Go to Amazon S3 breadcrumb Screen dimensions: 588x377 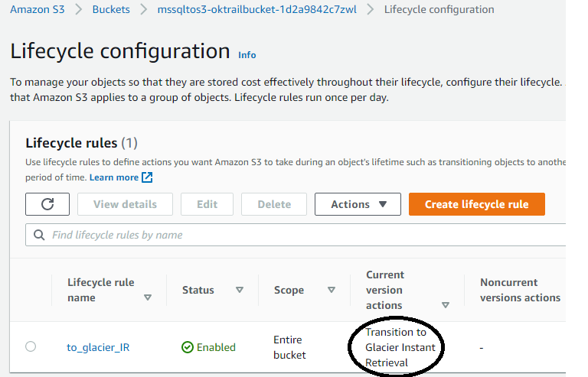pos(37,9)
